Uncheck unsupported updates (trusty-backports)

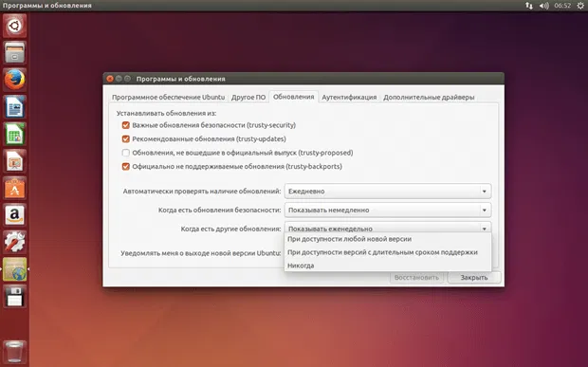125,167
